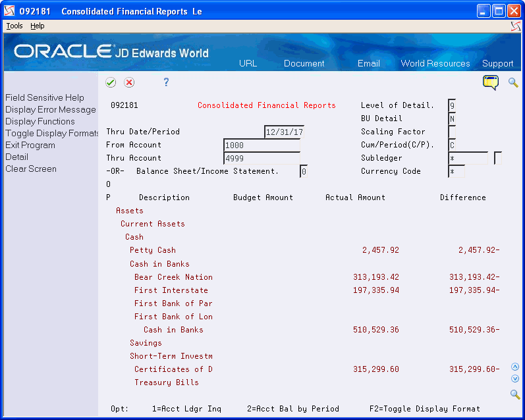Open the Help menu

tap(37, 26)
